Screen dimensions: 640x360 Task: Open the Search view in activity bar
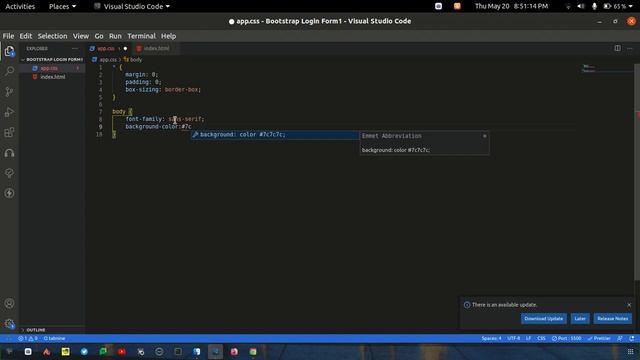click(9, 71)
